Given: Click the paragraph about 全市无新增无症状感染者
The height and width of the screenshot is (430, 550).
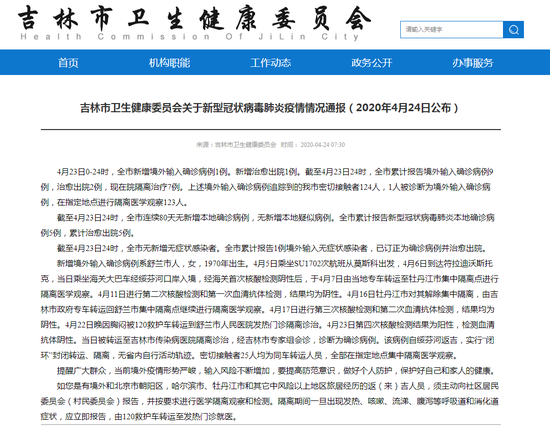Looking at the screenshot, I should click(x=272, y=248).
